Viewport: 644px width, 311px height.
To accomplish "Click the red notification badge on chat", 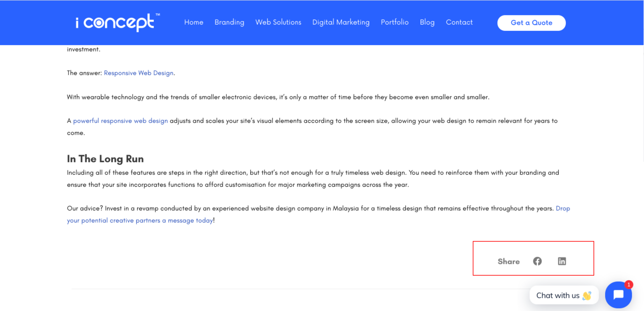I will 629,285.
